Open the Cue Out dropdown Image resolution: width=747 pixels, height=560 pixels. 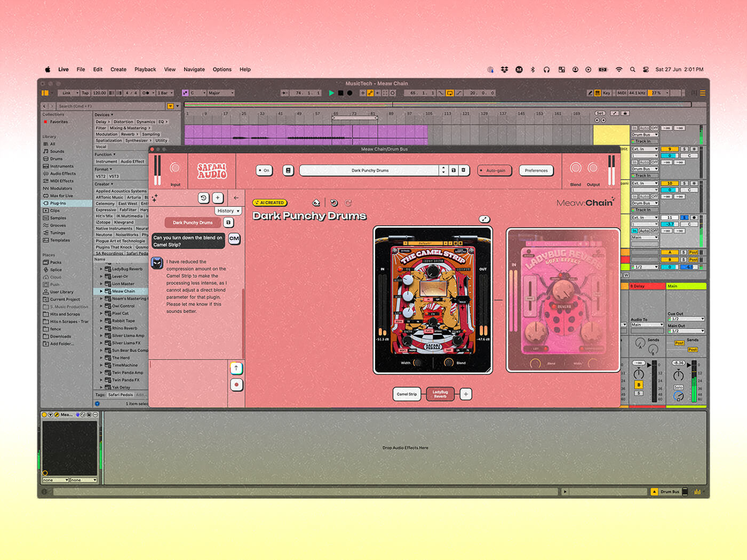(x=686, y=319)
